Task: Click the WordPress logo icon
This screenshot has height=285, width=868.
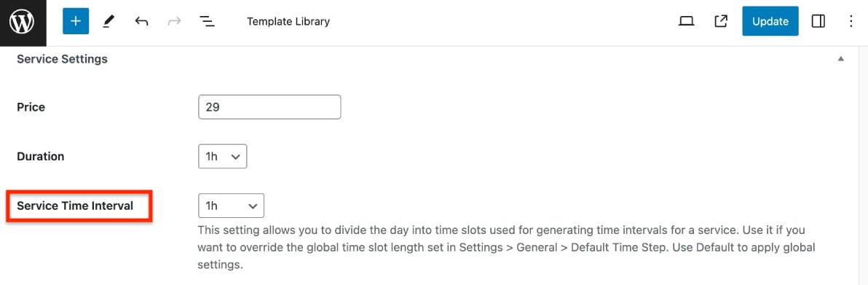Action: tap(22, 22)
